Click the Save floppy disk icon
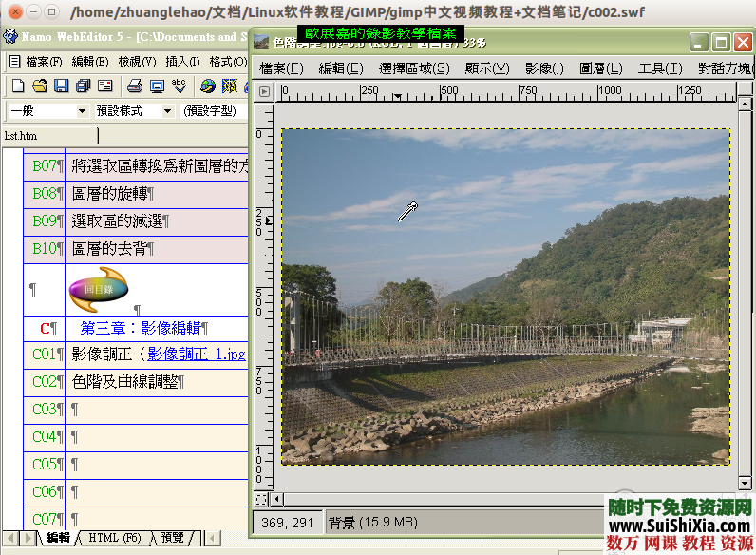This screenshot has width=756, height=555. [61, 86]
